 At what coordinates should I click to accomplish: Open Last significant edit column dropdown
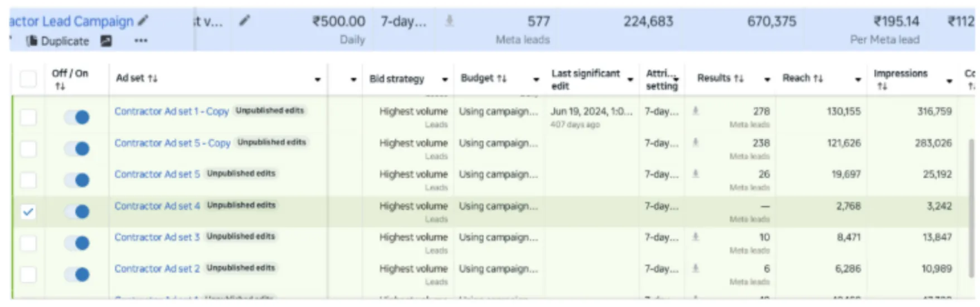point(630,80)
